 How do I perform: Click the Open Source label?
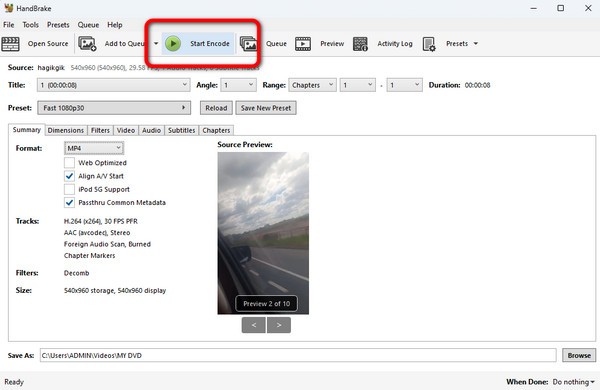[x=48, y=44]
